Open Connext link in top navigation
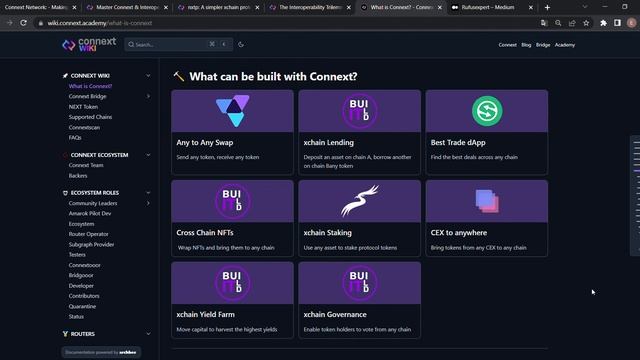This screenshot has height=360, width=640. [x=507, y=45]
